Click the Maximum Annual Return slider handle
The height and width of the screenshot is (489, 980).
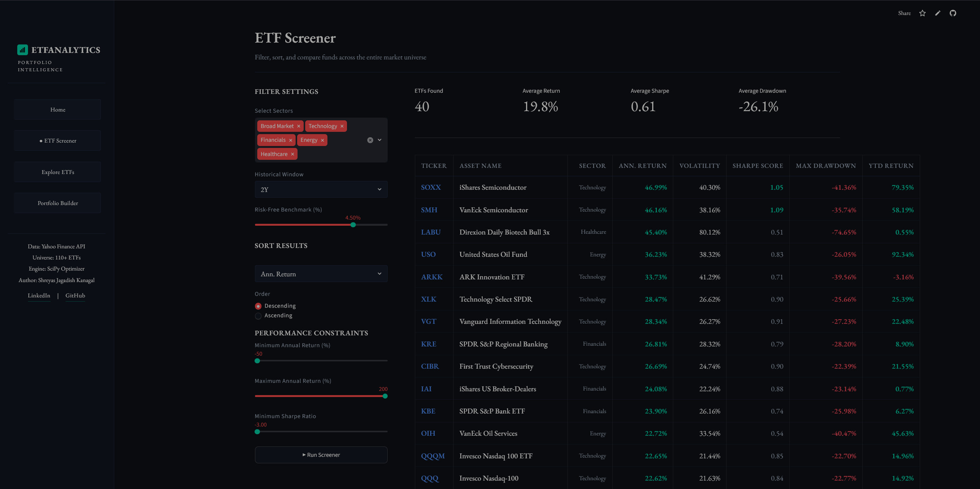[385, 396]
